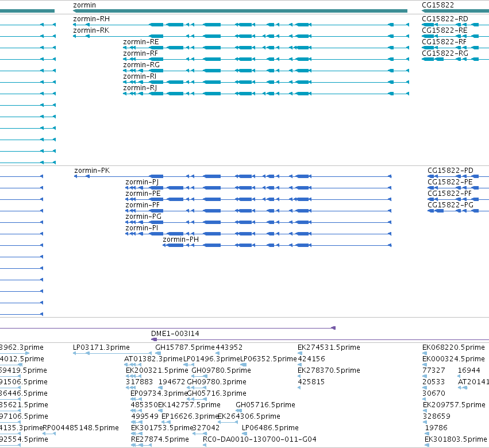The width and height of the screenshot is (489, 448).
Task: Open the RP004485148.5prime EST label
Action: coord(80,428)
